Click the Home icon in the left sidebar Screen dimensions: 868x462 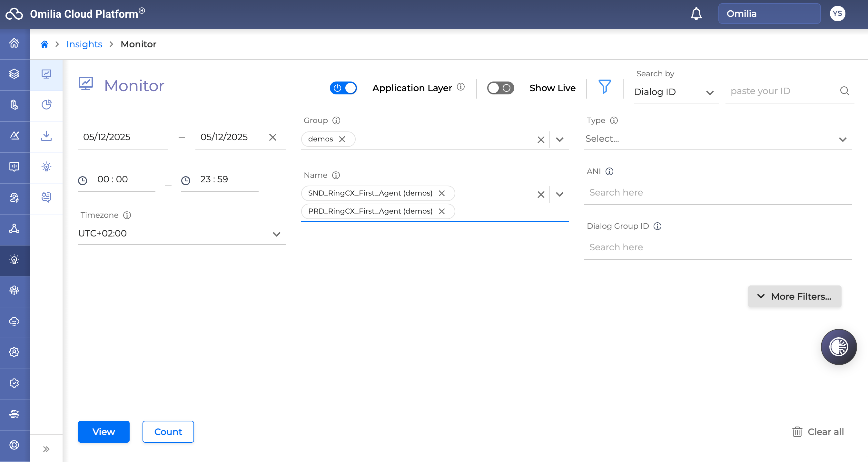(14, 43)
